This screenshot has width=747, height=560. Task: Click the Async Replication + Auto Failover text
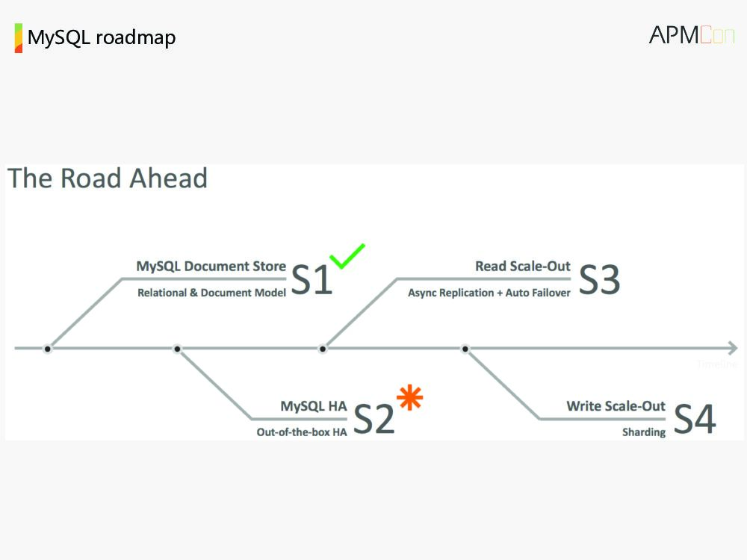click(x=489, y=293)
